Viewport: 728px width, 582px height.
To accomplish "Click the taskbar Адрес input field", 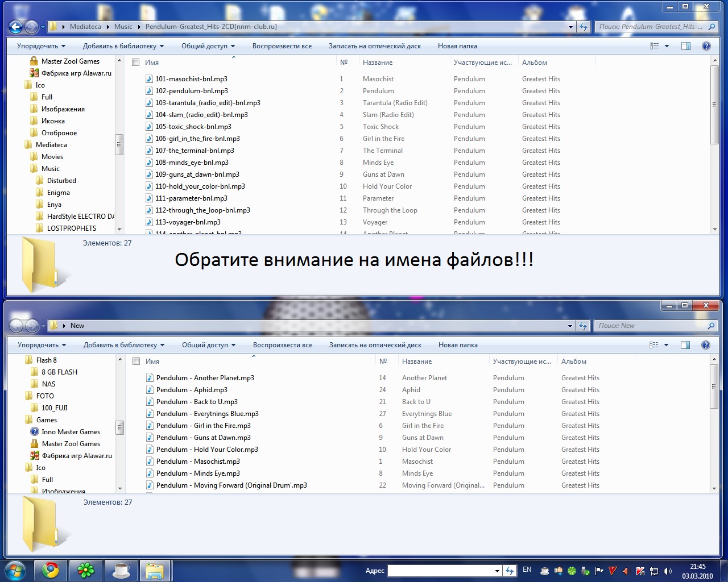I will click(440, 571).
